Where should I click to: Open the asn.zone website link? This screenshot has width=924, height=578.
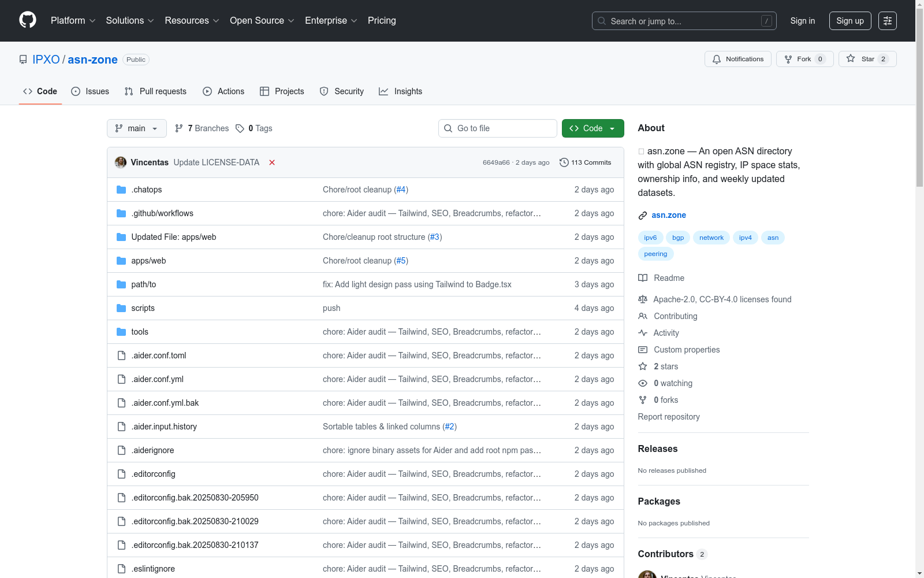[669, 215]
